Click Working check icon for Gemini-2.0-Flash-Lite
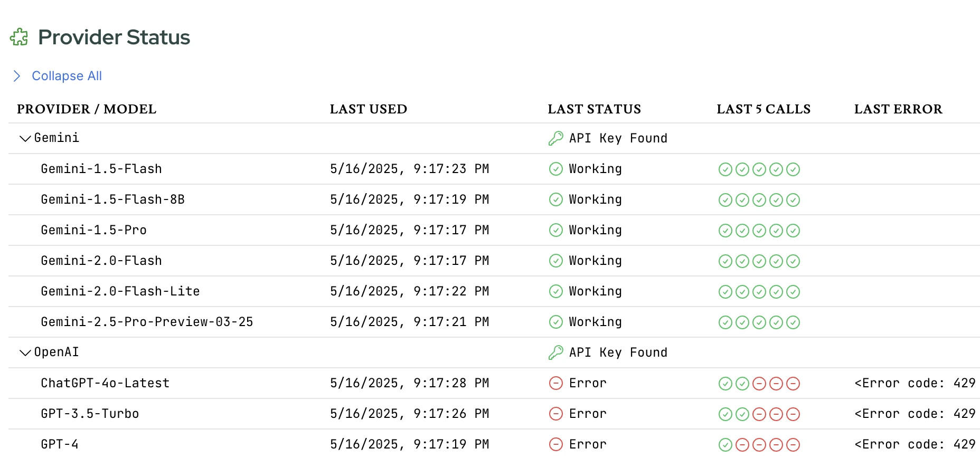 pyautogui.click(x=556, y=291)
